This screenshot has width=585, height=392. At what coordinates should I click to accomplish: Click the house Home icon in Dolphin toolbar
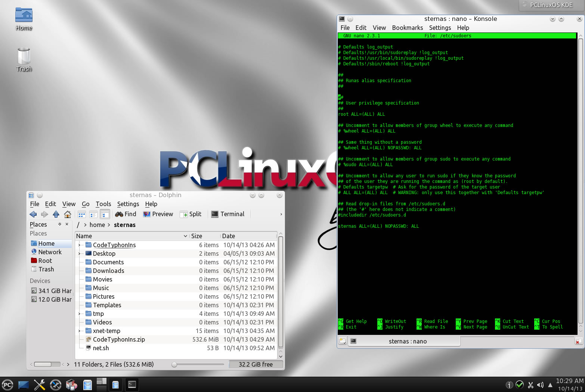tap(68, 214)
